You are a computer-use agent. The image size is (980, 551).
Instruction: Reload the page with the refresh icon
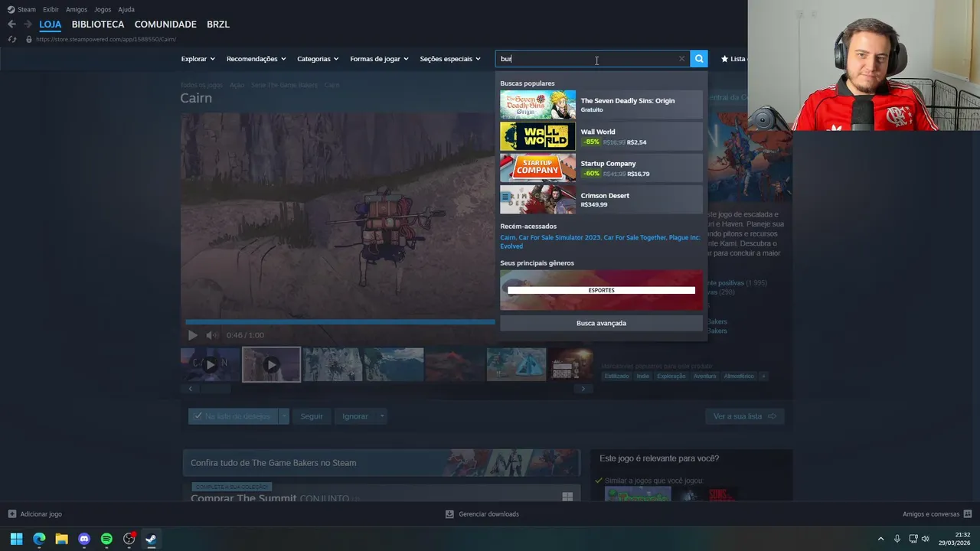(12, 39)
